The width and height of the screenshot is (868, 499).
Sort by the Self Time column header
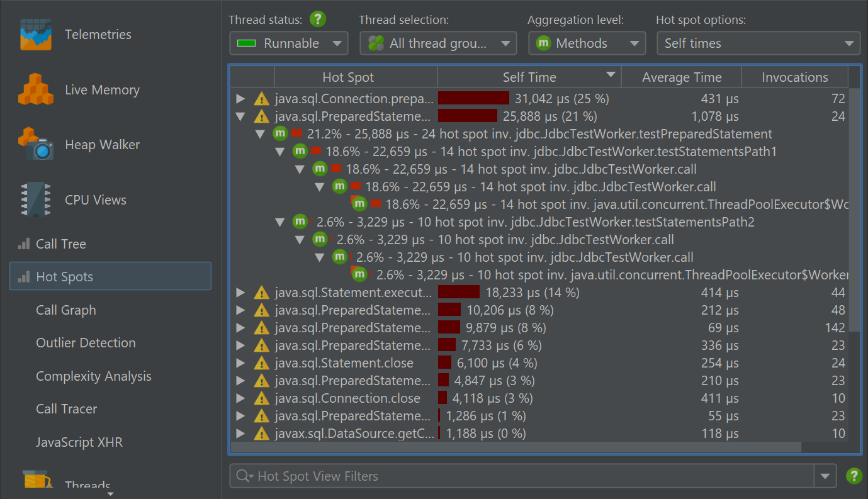click(529, 77)
